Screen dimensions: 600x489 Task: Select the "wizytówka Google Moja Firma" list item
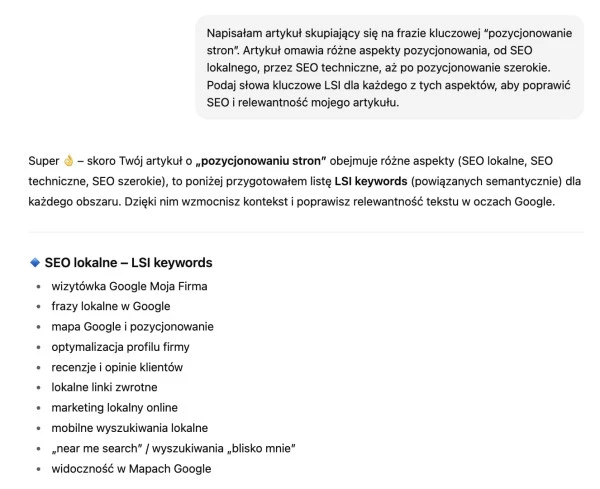(129, 286)
